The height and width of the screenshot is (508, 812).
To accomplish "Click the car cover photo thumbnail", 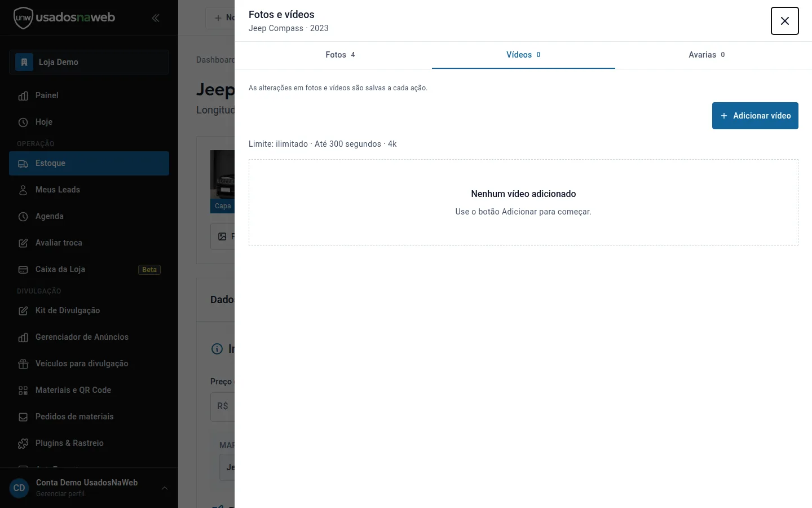I will [x=222, y=182].
